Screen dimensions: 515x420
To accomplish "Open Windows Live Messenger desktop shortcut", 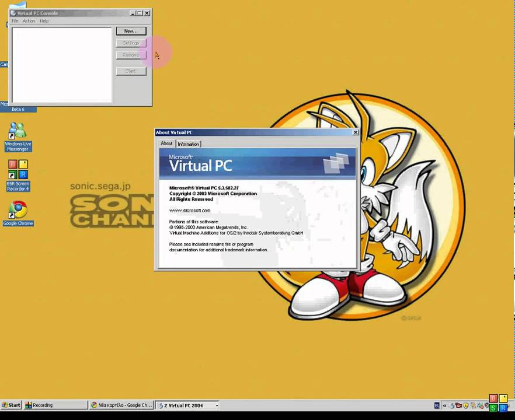I will pos(18,136).
